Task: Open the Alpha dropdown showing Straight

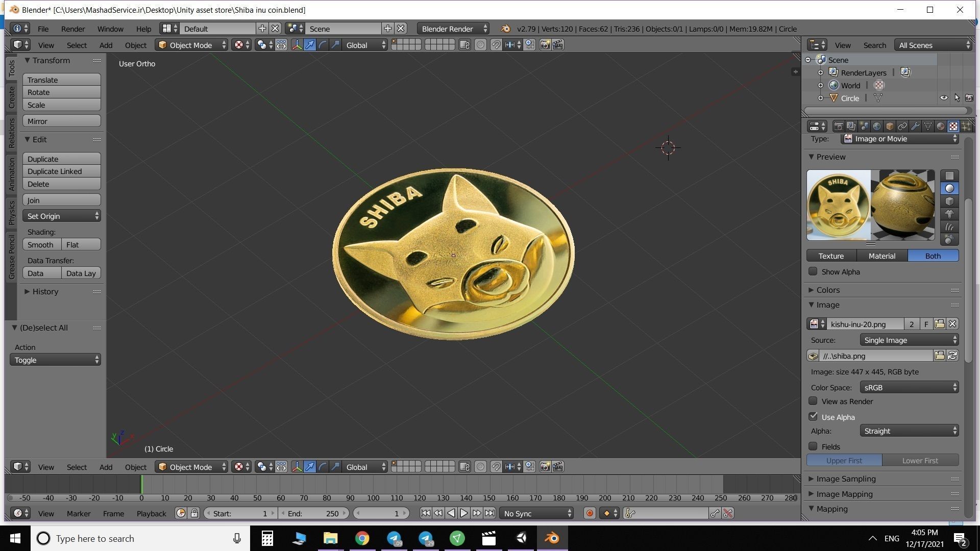Action: tap(909, 431)
